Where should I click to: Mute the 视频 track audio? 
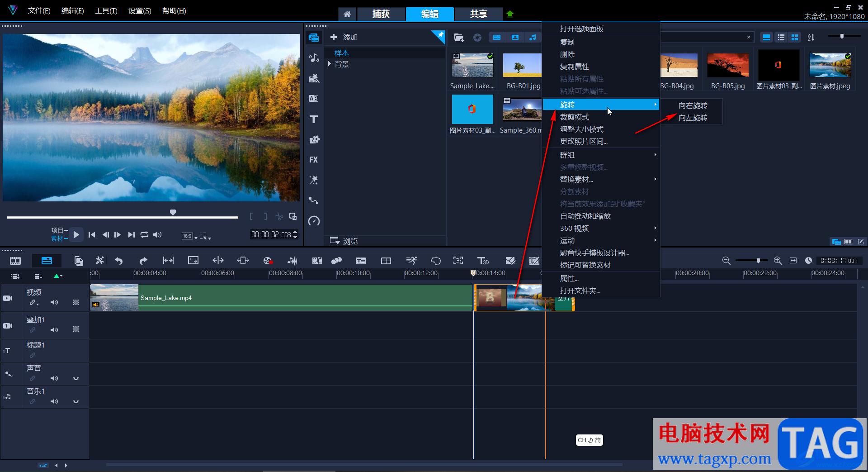point(54,302)
